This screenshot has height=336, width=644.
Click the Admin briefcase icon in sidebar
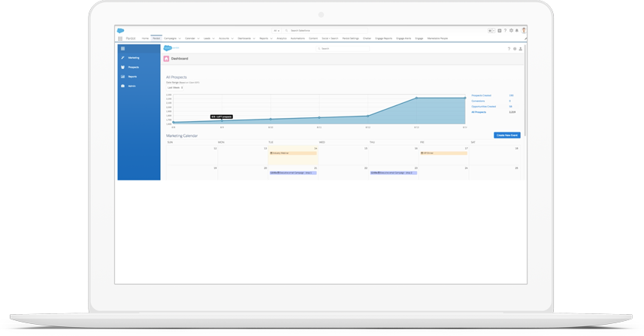[123, 86]
